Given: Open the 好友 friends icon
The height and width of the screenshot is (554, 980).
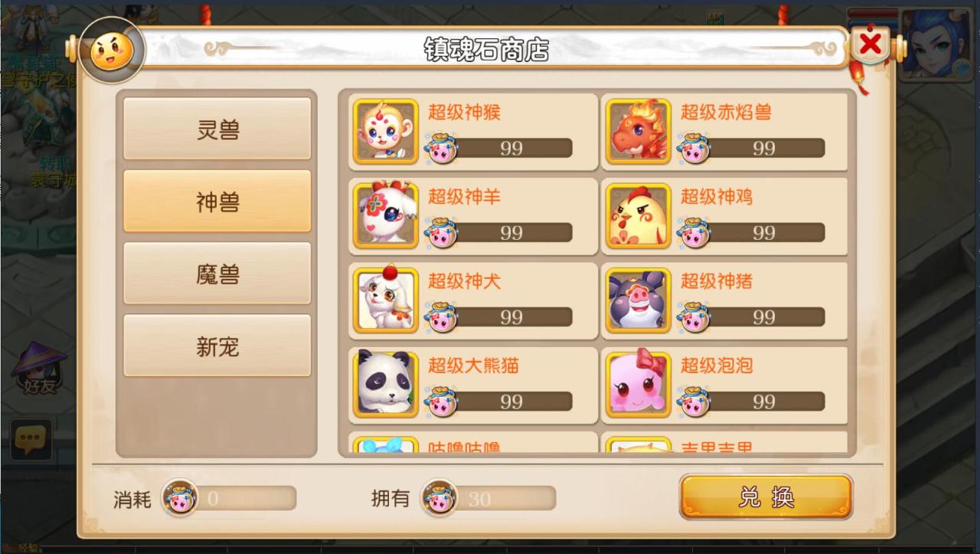Looking at the screenshot, I should pyautogui.click(x=39, y=370).
